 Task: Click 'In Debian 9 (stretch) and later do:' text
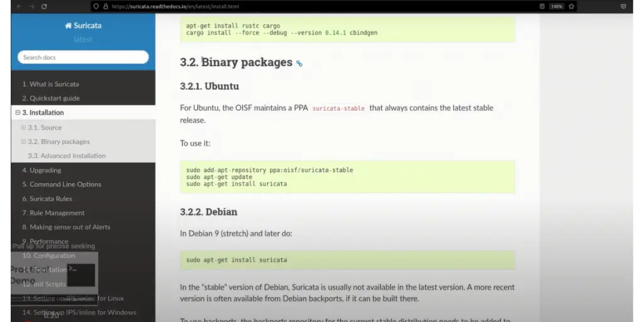click(x=236, y=234)
